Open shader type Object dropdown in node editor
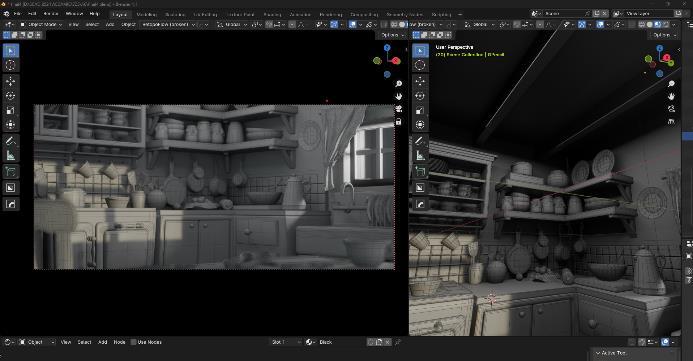Screen dimensions: 693x361 [x=37, y=342]
